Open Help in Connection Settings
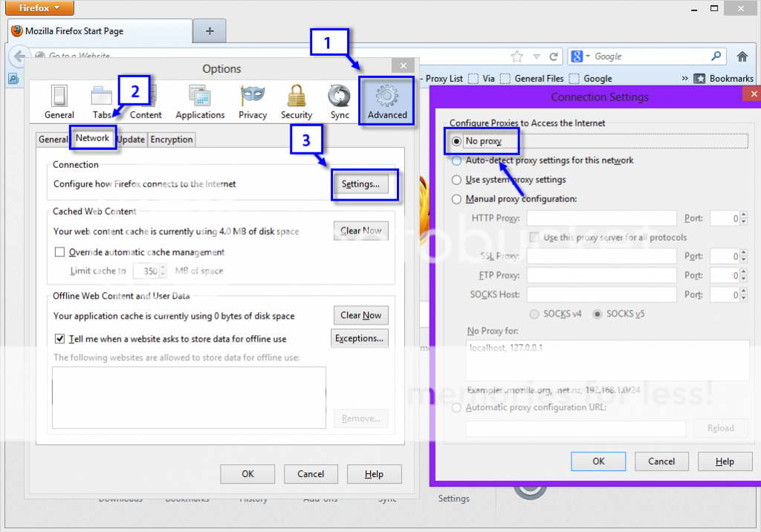The height and width of the screenshot is (532, 761). coord(725,461)
